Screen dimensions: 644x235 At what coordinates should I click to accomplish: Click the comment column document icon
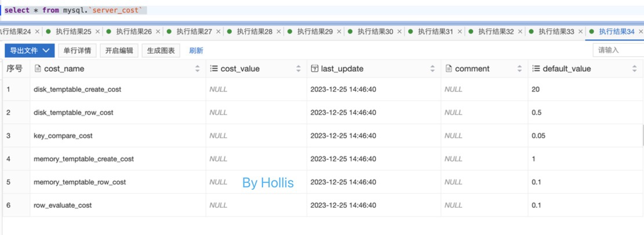click(449, 69)
